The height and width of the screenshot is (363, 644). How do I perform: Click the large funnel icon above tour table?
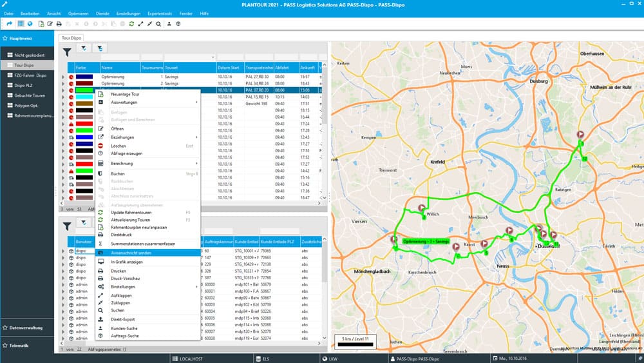(x=67, y=52)
